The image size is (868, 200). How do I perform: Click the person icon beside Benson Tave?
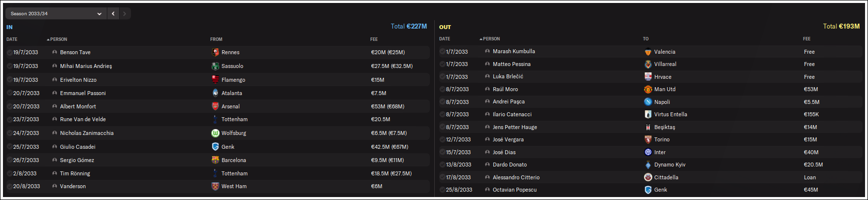tap(55, 52)
